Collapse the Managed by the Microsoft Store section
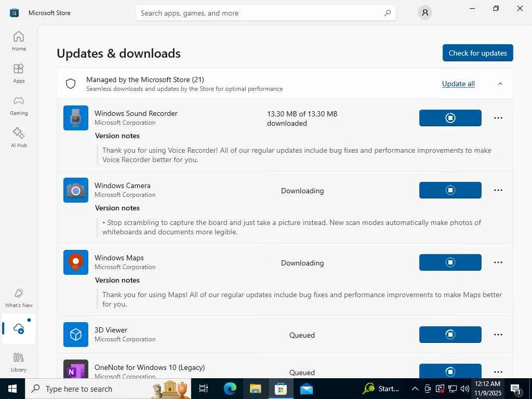The height and width of the screenshot is (399, 532). [x=500, y=84]
